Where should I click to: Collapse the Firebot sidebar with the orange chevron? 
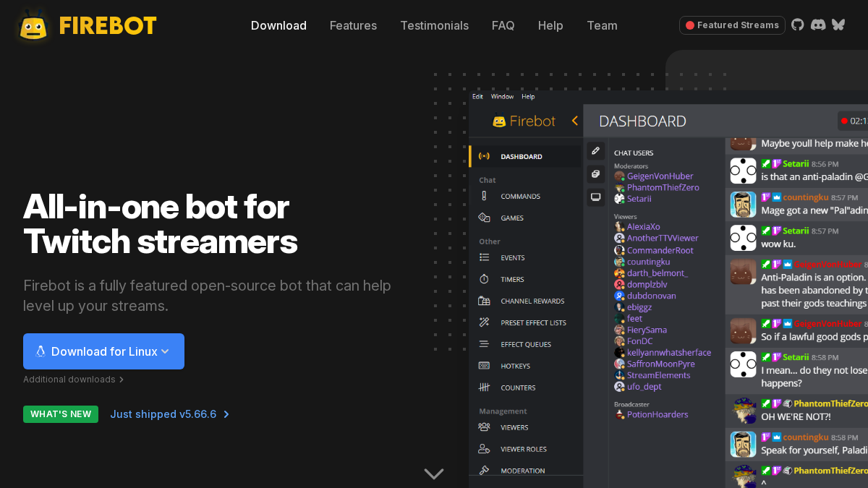point(575,121)
